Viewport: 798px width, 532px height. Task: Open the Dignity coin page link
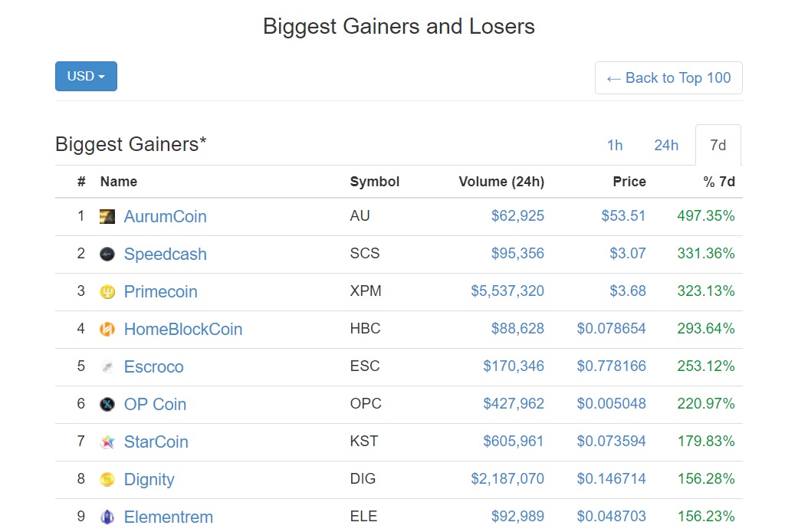point(149,480)
